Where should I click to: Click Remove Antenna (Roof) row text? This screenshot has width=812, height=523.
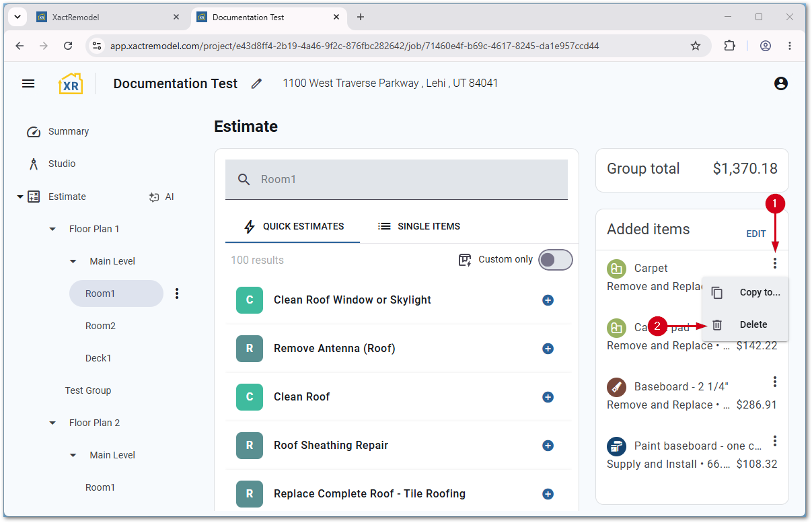click(334, 349)
